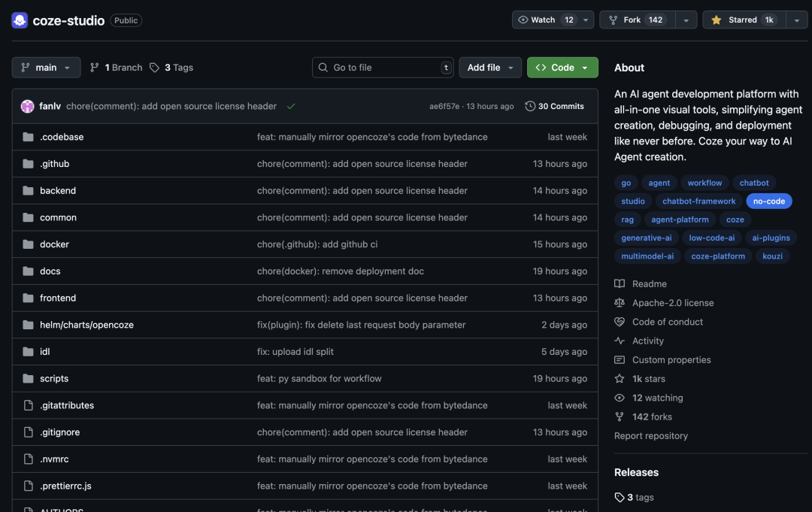This screenshot has height=512, width=812.
Task: Click the file icon beside .nvmrc
Action: coord(29,459)
